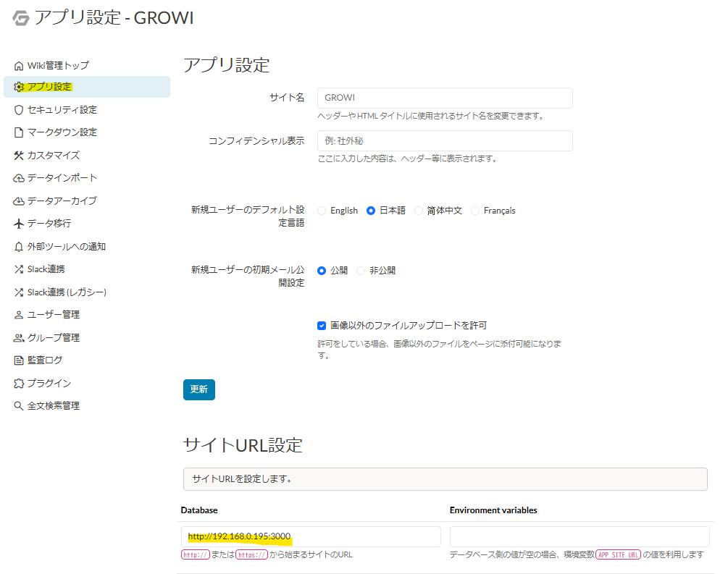Screen dimensions: 728x574
Task: Click the コンフィデンシャル表示 input field
Action: (445, 141)
